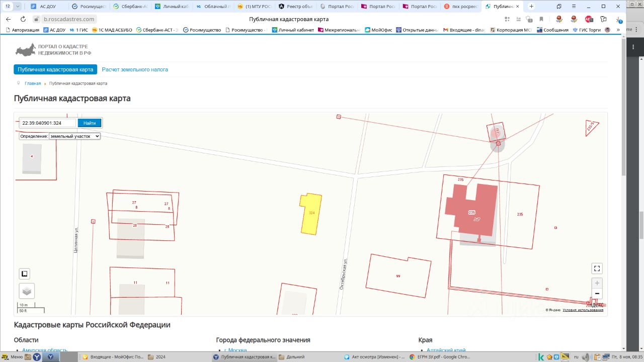Open the ГИС Торги bookmark
Image resolution: width=644 pixels, height=362 pixels.
pos(587,30)
